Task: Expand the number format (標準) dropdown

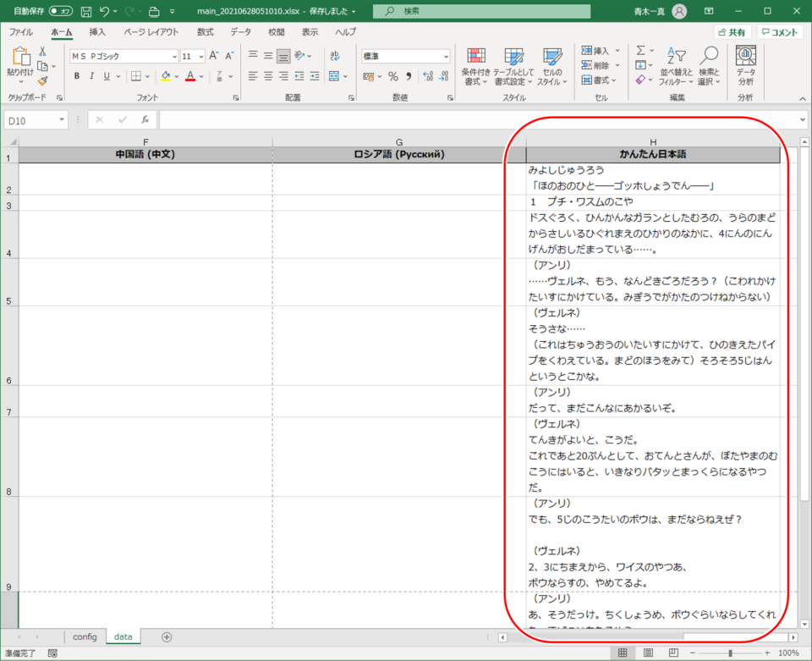Action: point(446,57)
